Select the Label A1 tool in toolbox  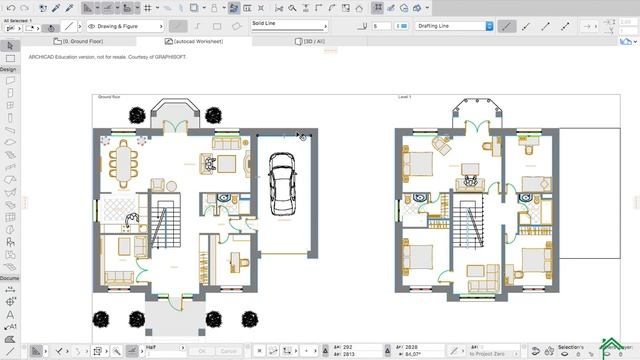pos(10,327)
